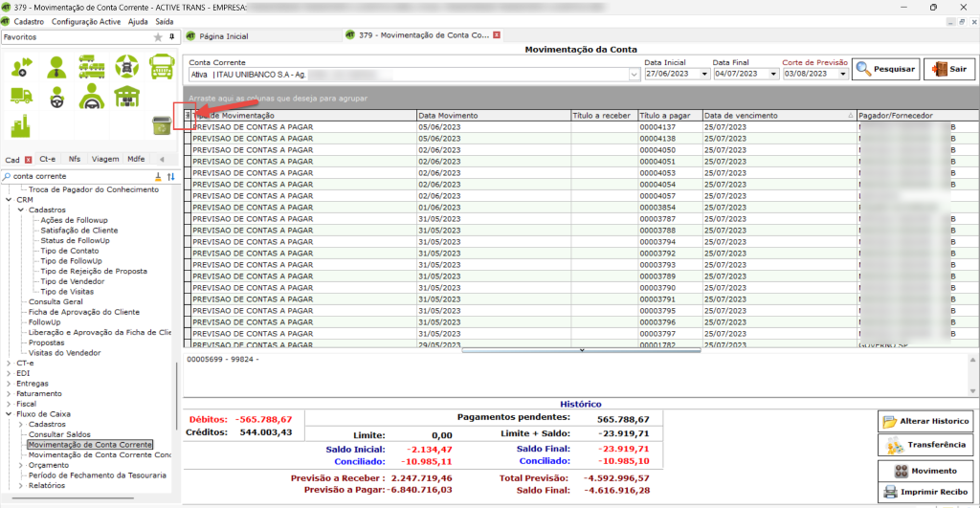Open the small driver with steering wheel icon
980x508 pixels.
click(56, 98)
